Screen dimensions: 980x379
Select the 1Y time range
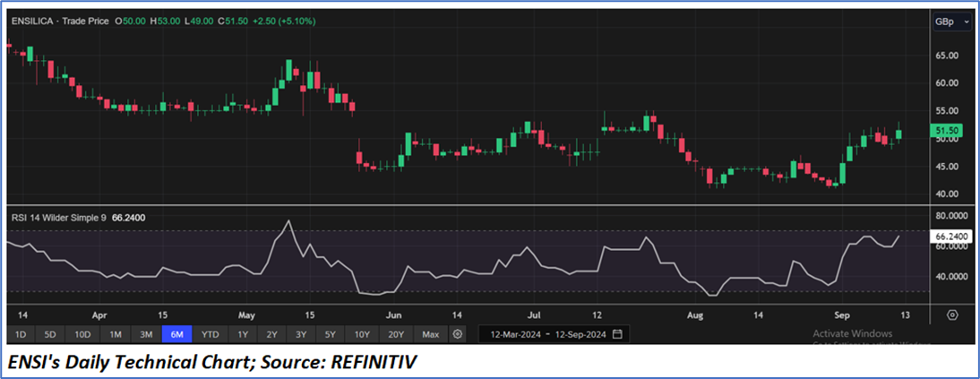tap(243, 334)
